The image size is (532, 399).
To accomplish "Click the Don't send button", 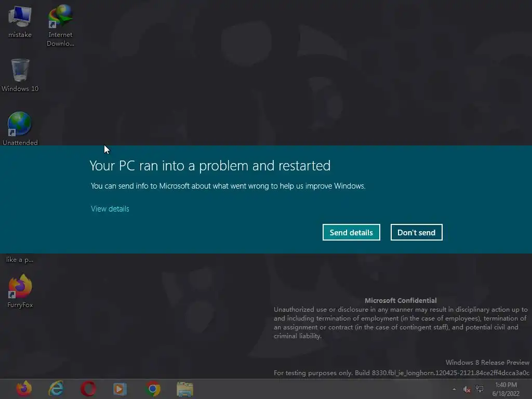I will (x=416, y=232).
